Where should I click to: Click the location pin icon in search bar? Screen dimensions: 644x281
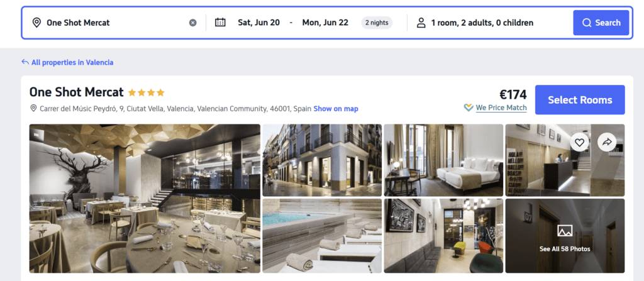[x=36, y=23]
